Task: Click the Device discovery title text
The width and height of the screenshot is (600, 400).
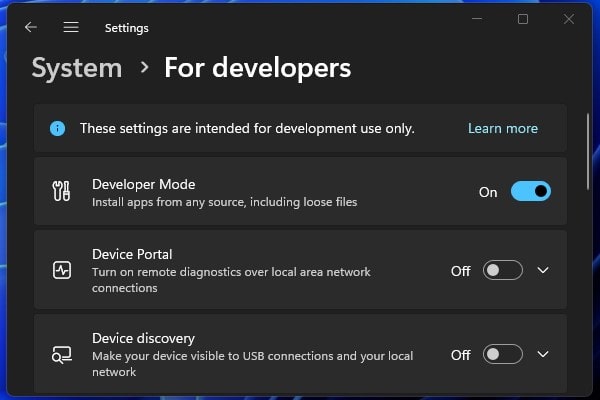Action: coord(143,339)
